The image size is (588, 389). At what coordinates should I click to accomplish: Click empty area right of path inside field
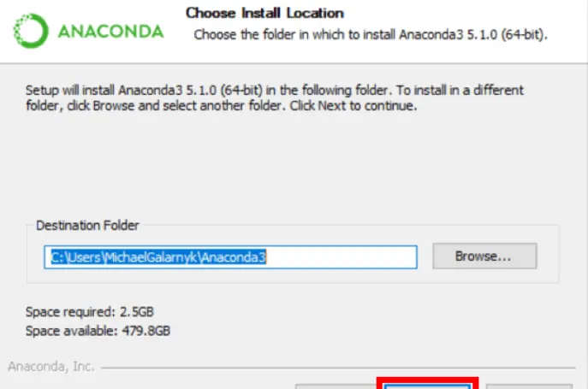(342, 257)
